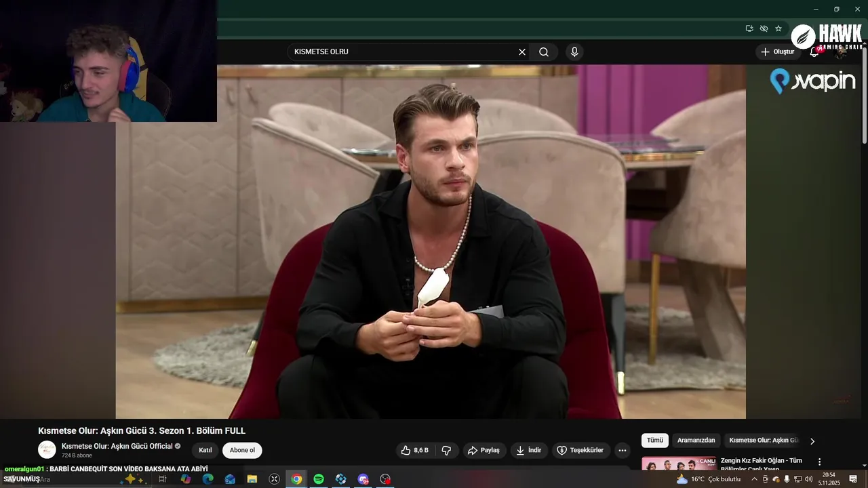
Task: Select the Tümü filter chip
Action: (655, 441)
